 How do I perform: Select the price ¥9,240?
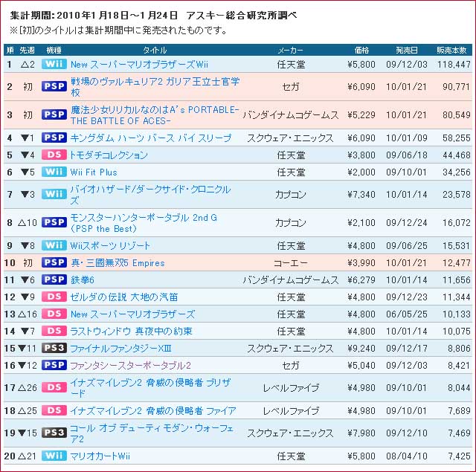click(361, 348)
